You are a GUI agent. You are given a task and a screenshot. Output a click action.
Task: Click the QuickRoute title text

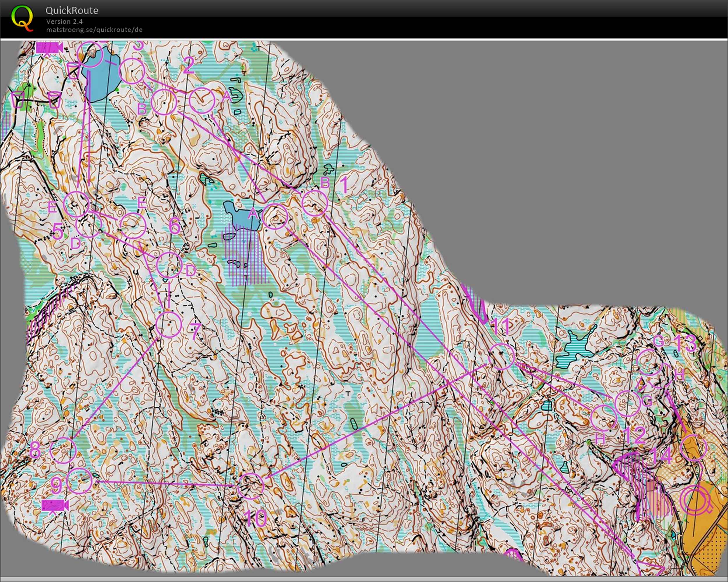coord(72,10)
